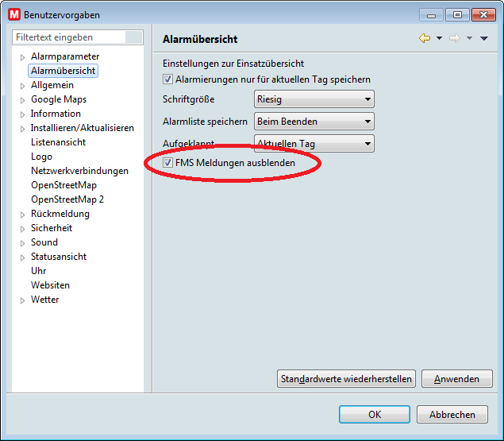Select OpenStreetMap 2 in the tree

(x=67, y=199)
